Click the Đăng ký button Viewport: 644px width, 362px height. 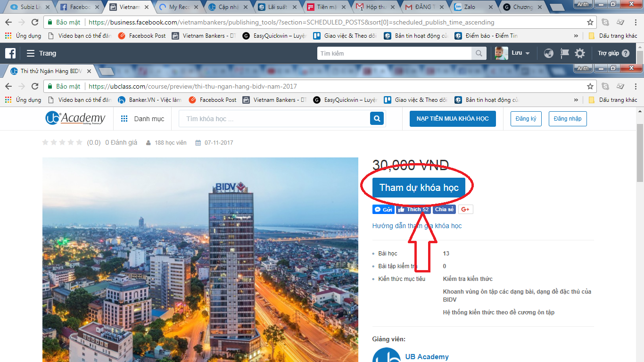coord(526,119)
